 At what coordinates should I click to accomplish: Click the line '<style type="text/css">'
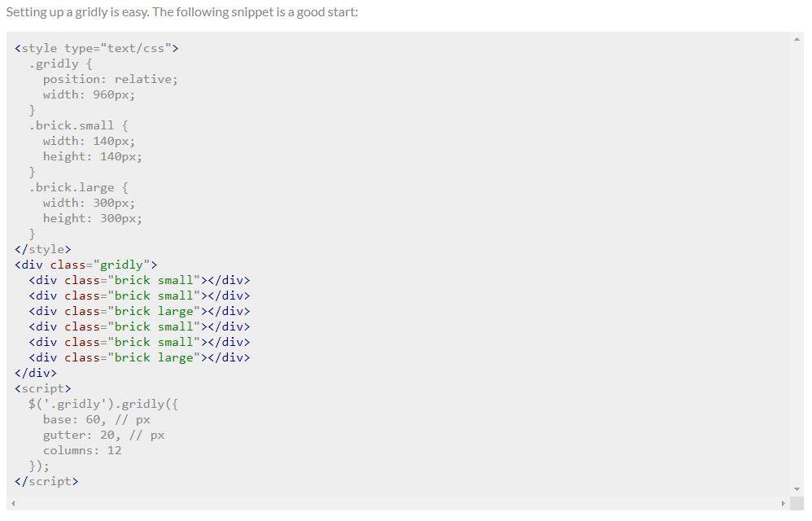(x=97, y=48)
